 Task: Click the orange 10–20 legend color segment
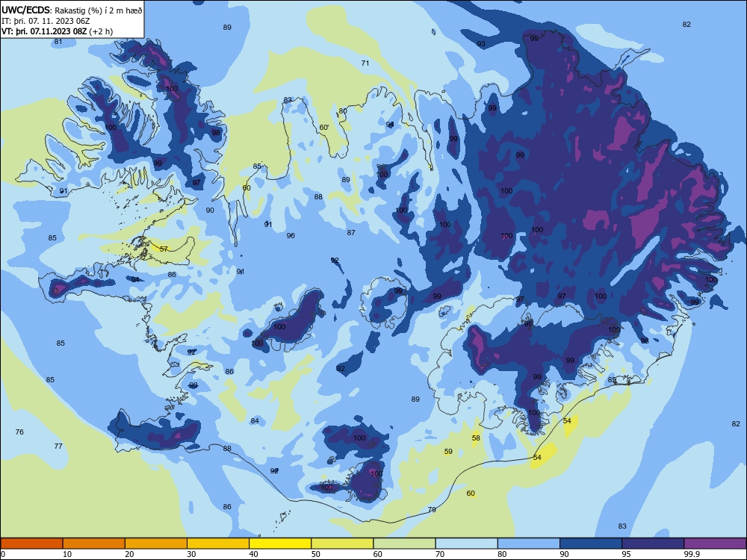94,544
